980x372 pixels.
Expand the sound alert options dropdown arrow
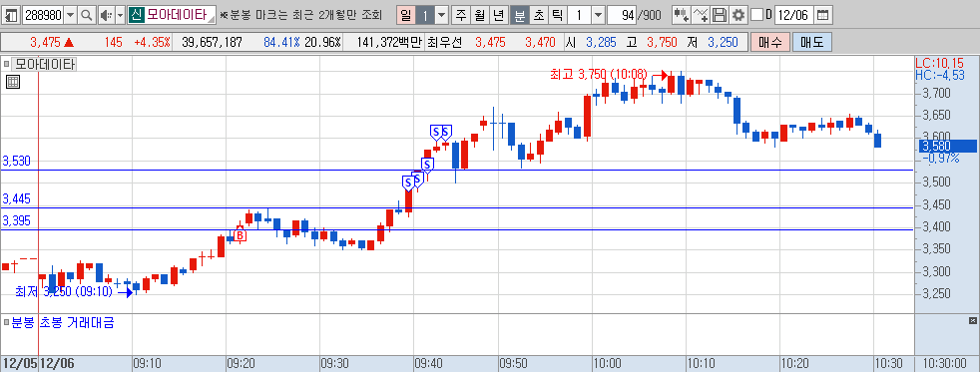tap(120, 14)
